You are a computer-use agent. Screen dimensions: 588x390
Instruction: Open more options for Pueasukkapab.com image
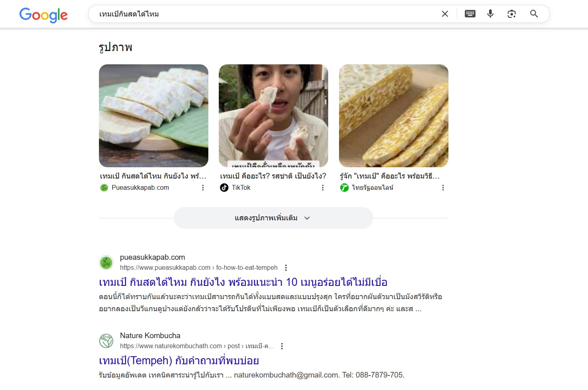[x=203, y=188]
